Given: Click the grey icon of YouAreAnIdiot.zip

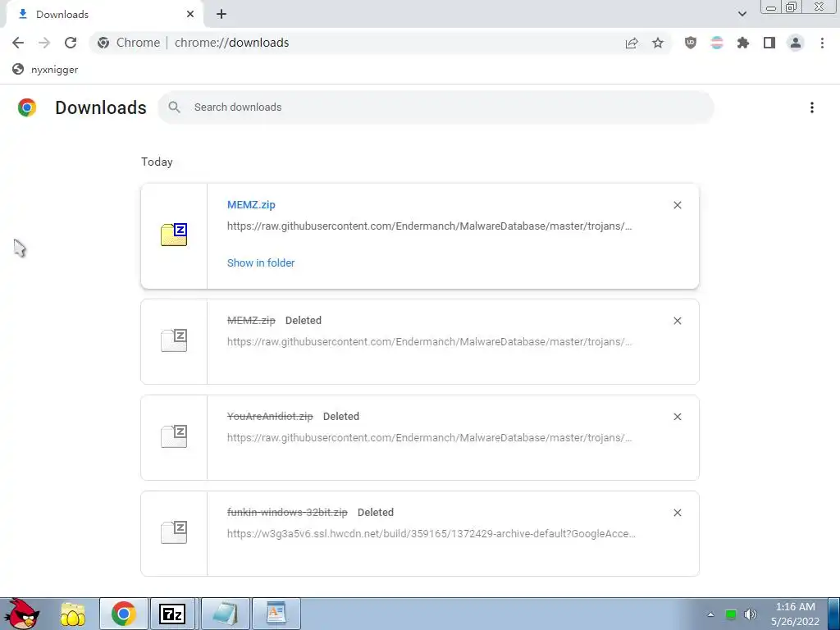Looking at the screenshot, I should (174, 436).
